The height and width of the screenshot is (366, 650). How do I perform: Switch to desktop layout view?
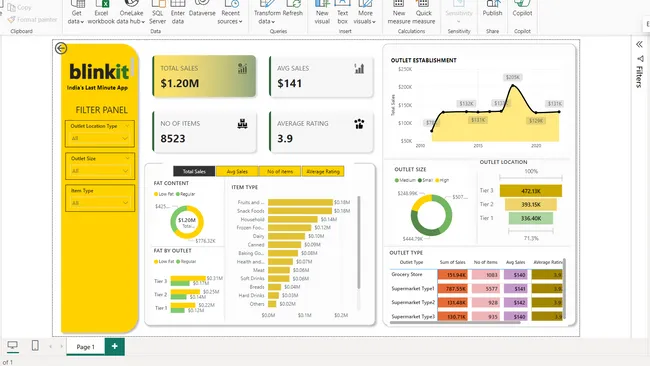pyautogui.click(x=13, y=345)
